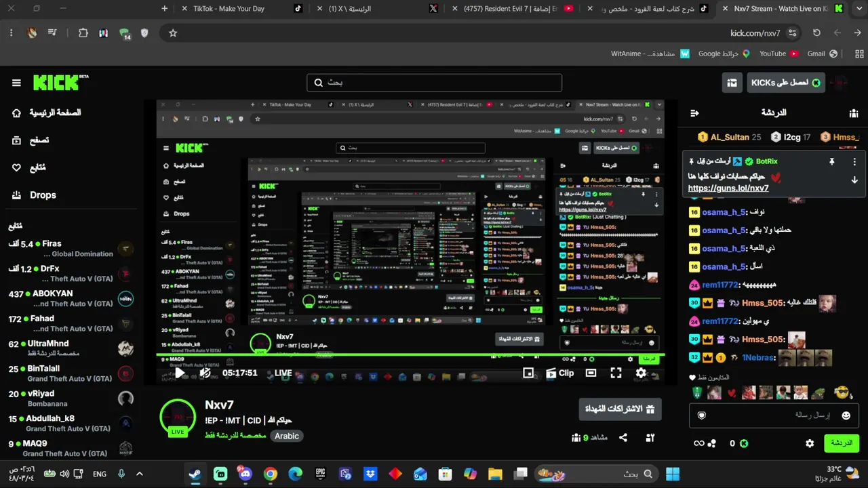Open picture-in-picture mini player
The width and height of the screenshot is (868, 488).
(x=528, y=373)
